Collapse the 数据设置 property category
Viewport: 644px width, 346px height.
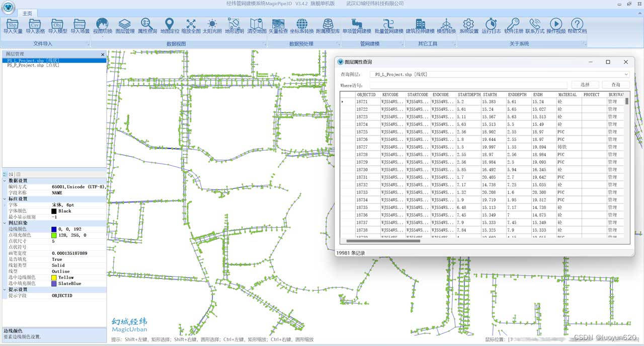point(5,181)
